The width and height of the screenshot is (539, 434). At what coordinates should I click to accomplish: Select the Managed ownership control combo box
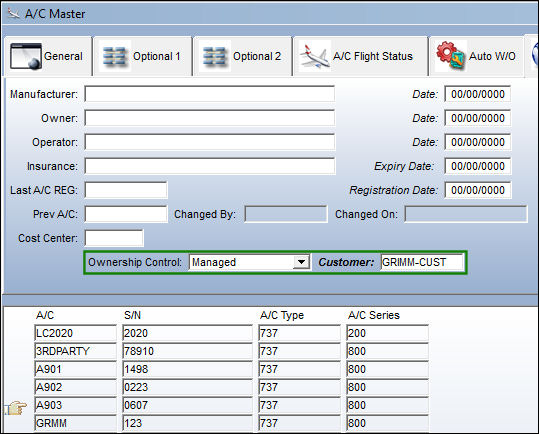click(250, 262)
